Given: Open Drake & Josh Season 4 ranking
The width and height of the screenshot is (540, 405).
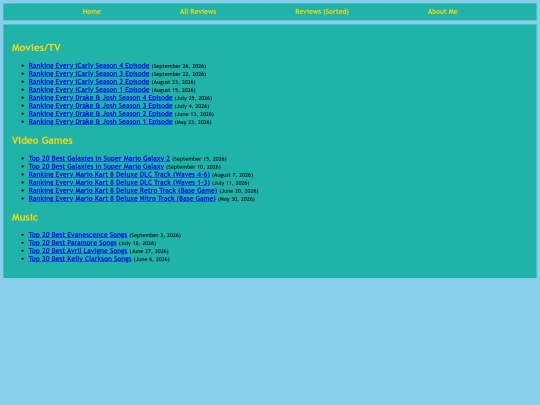Looking at the screenshot, I should pos(101,97).
